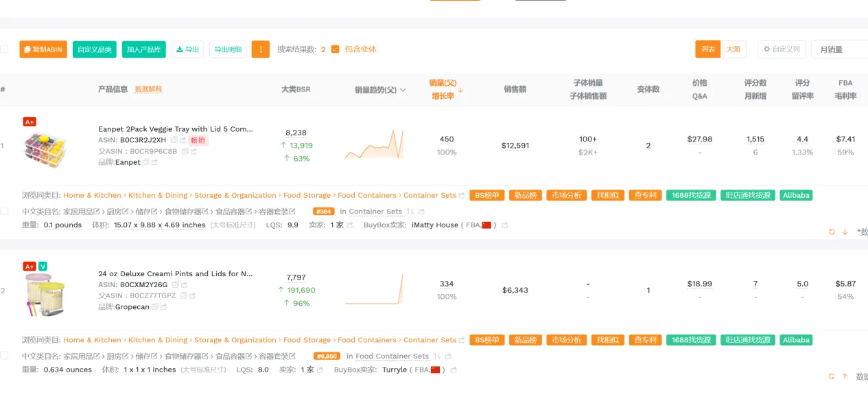Copy the brand Eanpet using copy icon
The height and width of the screenshot is (395, 868).
click(146, 162)
